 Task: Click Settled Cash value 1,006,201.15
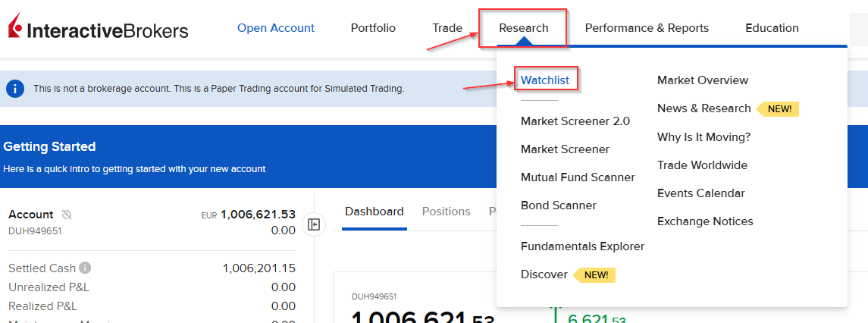(x=259, y=268)
